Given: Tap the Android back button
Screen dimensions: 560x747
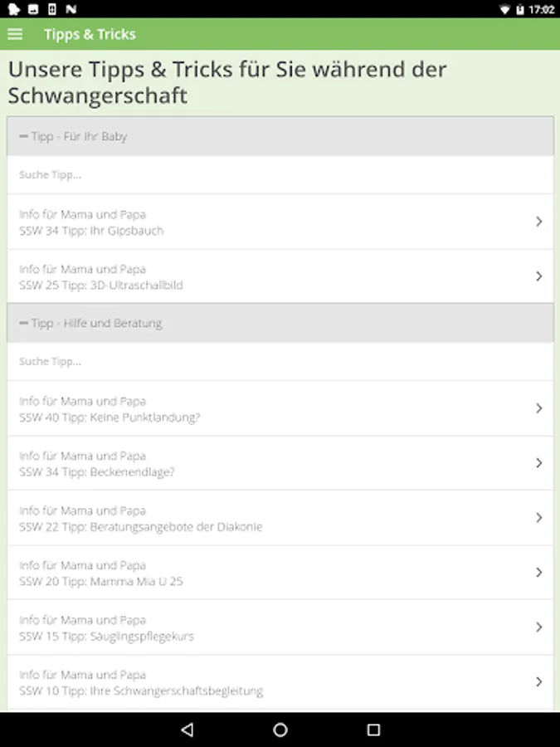Looking at the screenshot, I should point(187,730).
